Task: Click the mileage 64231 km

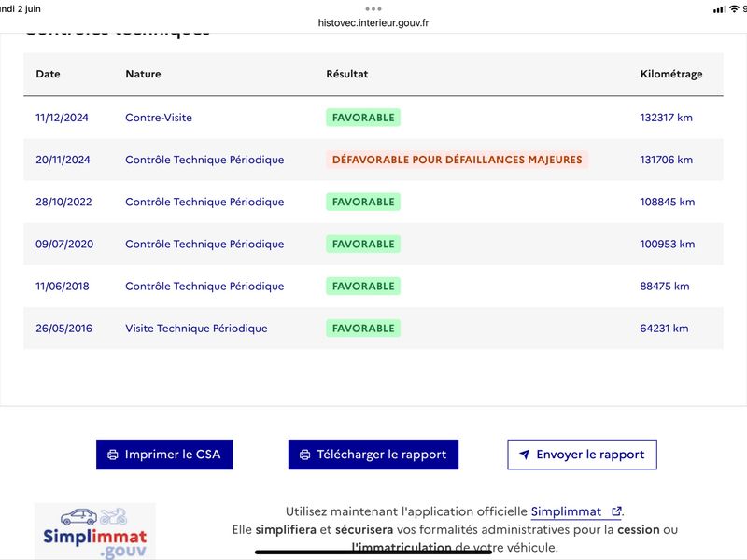Action: pyautogui.click(x=664, y=329)
